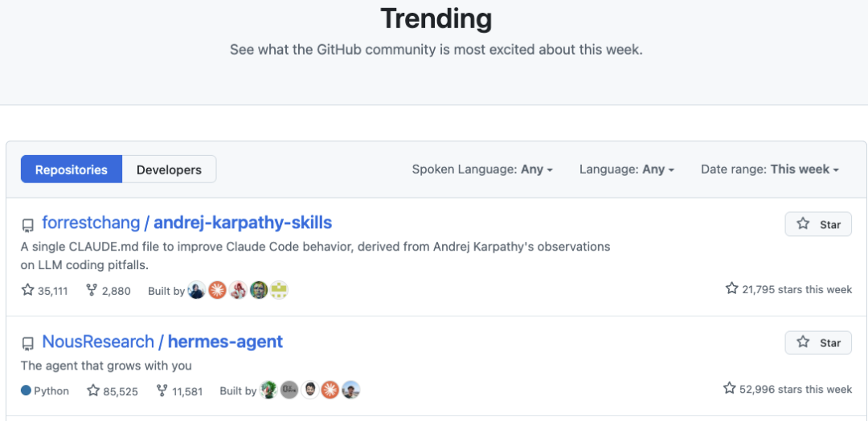Star the hermes-agent repository

point(818,342)
